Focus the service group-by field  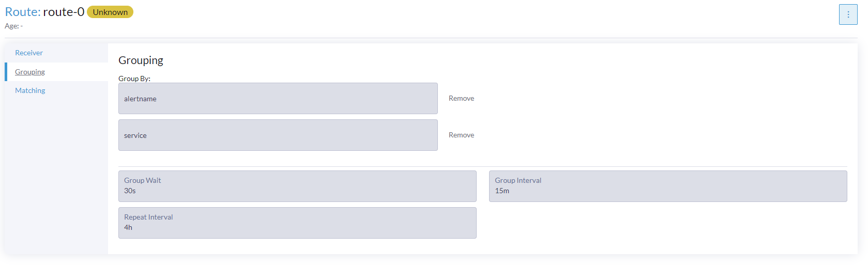[278, 135]
